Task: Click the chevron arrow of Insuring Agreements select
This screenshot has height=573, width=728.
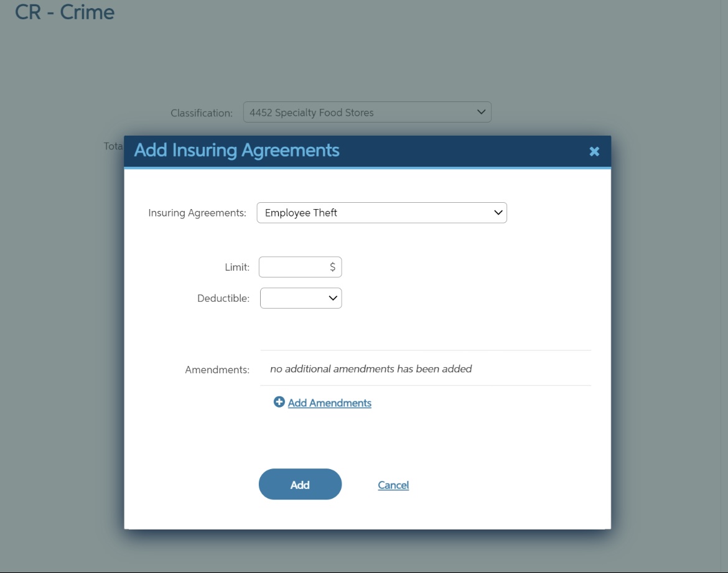Action: click(x=498, y=213)
